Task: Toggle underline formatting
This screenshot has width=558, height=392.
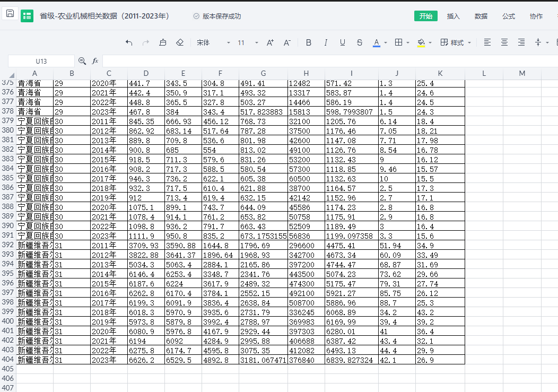Action: click(x=342, y=43)
